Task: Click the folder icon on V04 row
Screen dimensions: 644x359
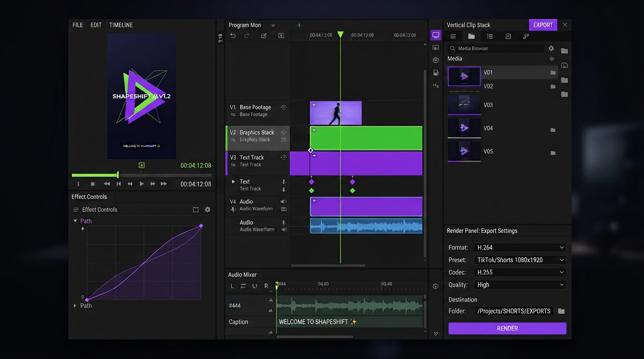Action: 553,130
